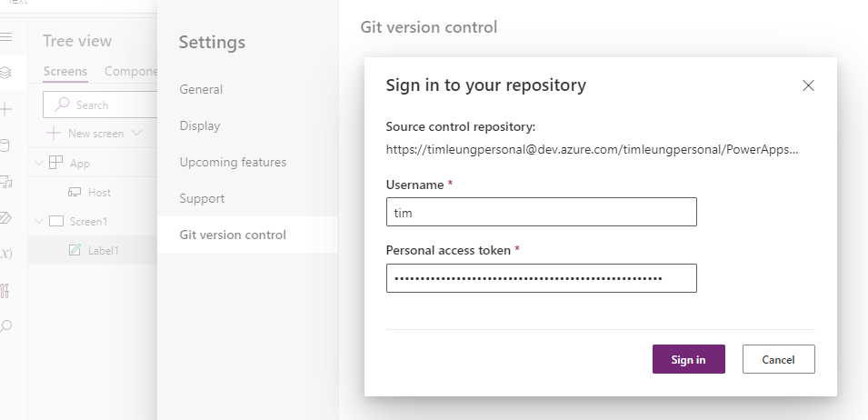868x420 pixels.
Task: Focus the Username input field
Action: 542,212
